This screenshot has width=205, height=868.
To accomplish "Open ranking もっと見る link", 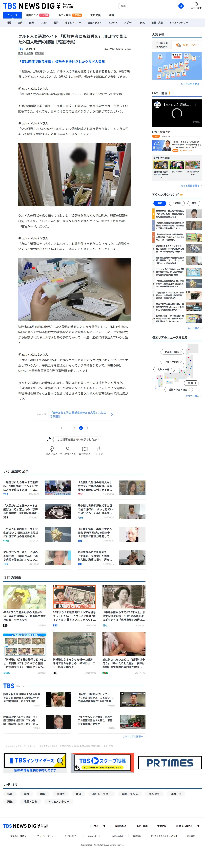I will coord(195,328).
